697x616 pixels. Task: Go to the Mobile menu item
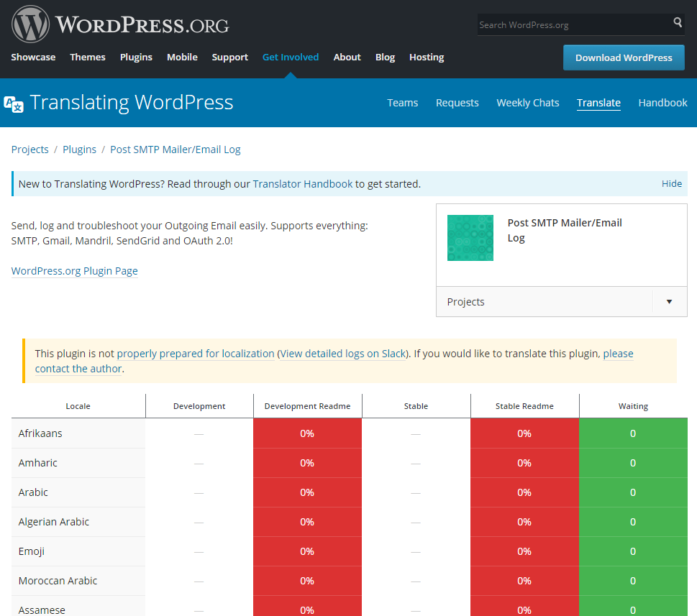click(x=182, y=58)
